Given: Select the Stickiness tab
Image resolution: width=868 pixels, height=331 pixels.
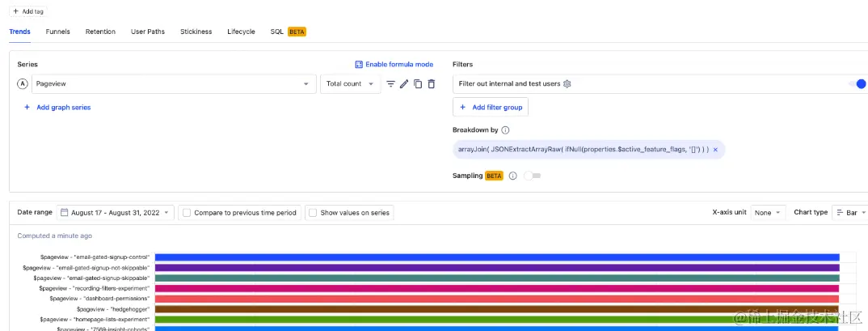Looking at the screenshot, I should point(196,32).
